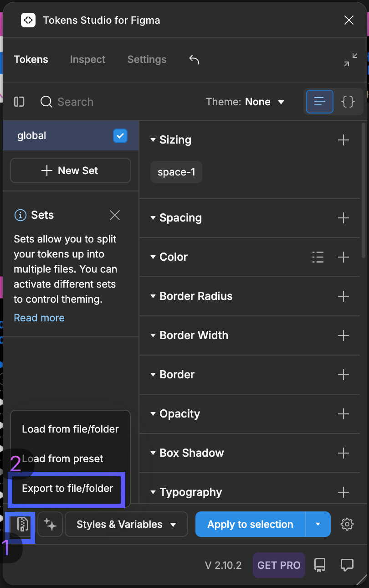Open the Styles & Variables dropdown

point(126,524)
